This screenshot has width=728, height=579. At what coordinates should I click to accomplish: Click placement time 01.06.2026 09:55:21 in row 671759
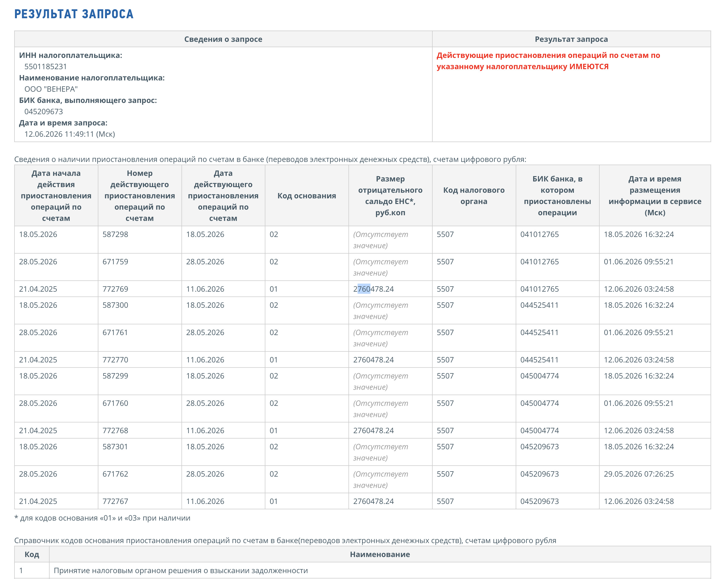click(x=639, y=262)
